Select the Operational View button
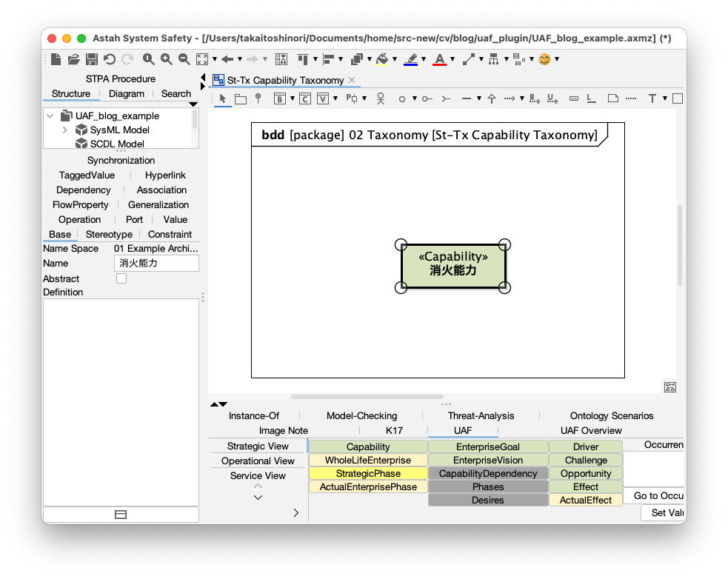 click(258, 461)
